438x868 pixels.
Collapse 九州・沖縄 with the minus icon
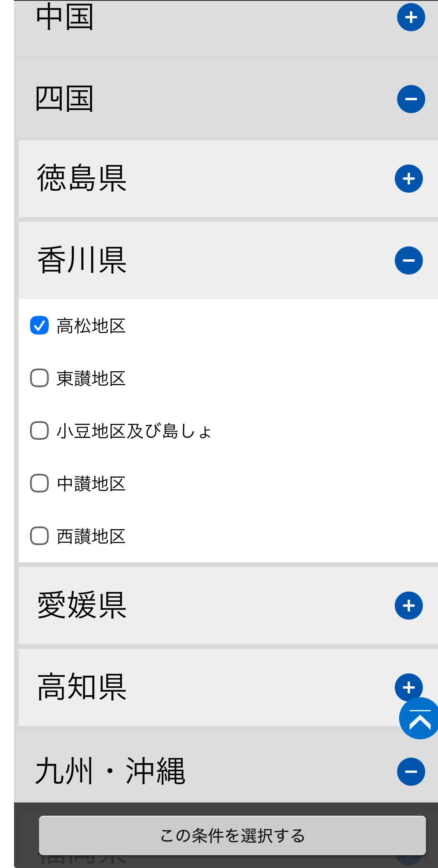click(x=411, y=771)
